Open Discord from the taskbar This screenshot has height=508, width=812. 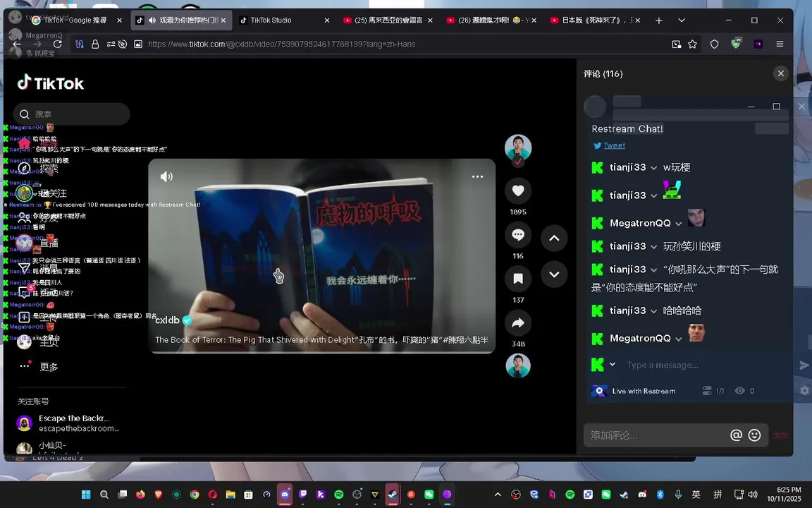click(285, 495)
